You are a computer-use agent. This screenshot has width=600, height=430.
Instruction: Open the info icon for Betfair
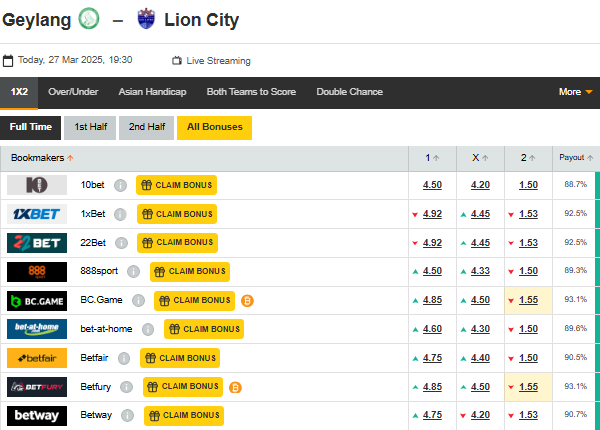(x=124, y=358)
